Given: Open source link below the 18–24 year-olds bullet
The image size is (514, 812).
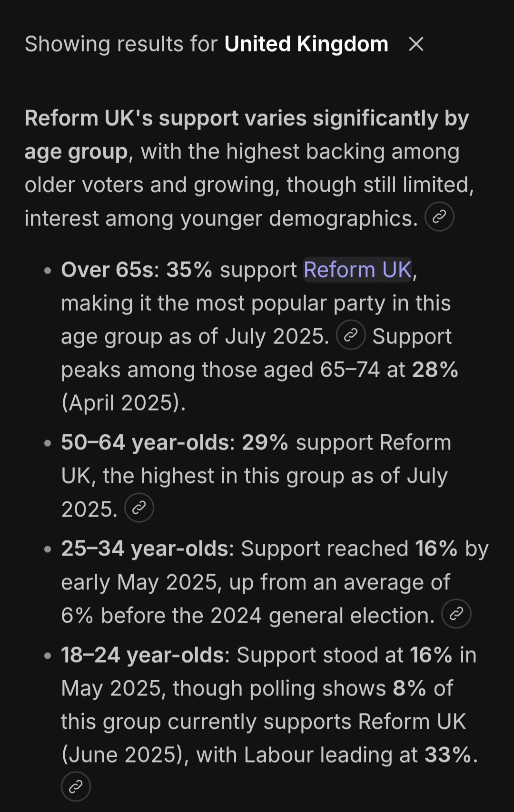Looking at the screenshot, I should click(x=76, y=787).
